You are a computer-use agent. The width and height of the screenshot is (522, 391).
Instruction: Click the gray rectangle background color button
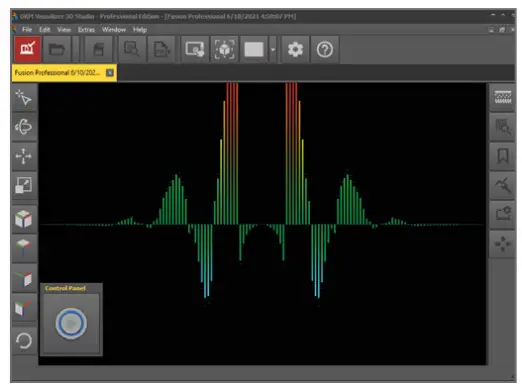tap(254, 50)
